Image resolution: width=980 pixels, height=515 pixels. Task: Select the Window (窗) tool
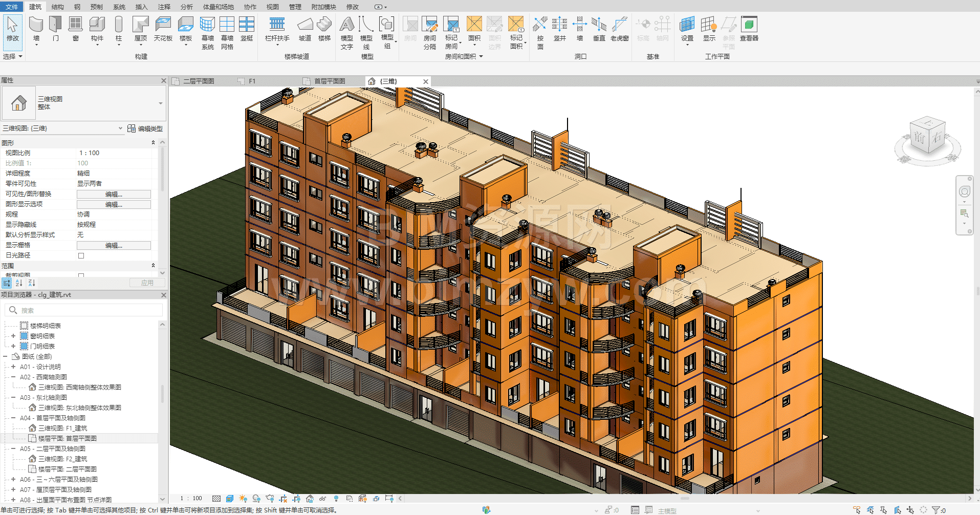pyautogui.click(x=75, y=29)
